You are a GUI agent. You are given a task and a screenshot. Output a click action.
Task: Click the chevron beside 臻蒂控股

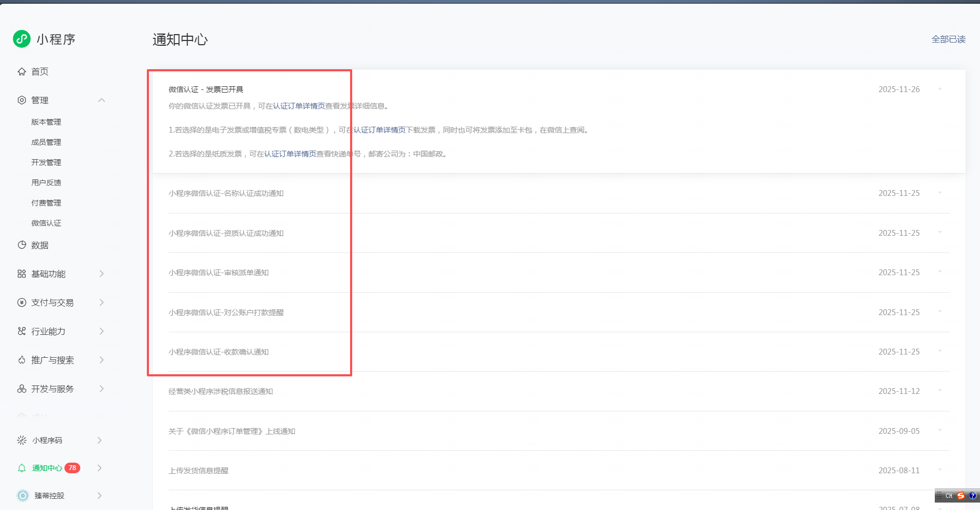(x=99, y=496)
